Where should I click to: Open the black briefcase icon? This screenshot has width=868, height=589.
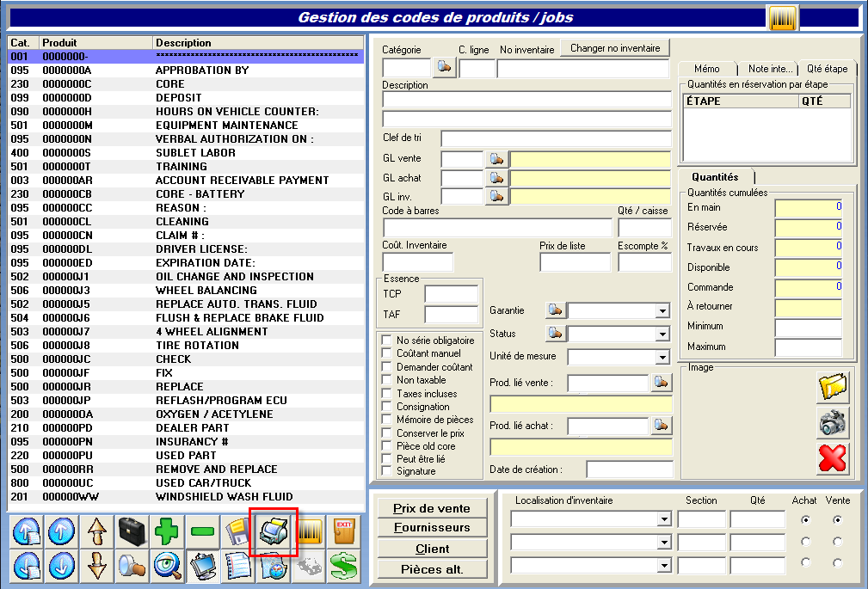(132, 532)
